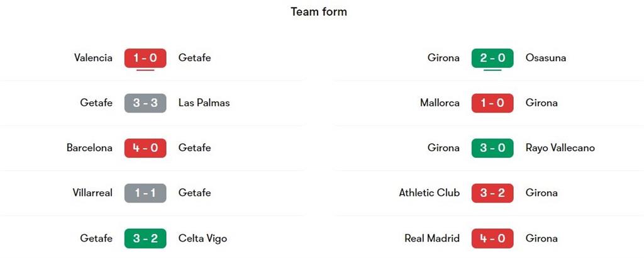Viewport: 644px width, 258px height.
Task: Select the Mallorca 1-0 Girona result badge
Action: [492, 103]
